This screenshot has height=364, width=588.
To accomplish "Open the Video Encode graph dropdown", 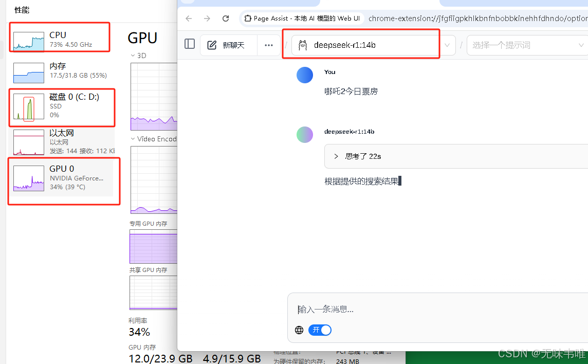I will pyautogui.click(x=153, y=139).
